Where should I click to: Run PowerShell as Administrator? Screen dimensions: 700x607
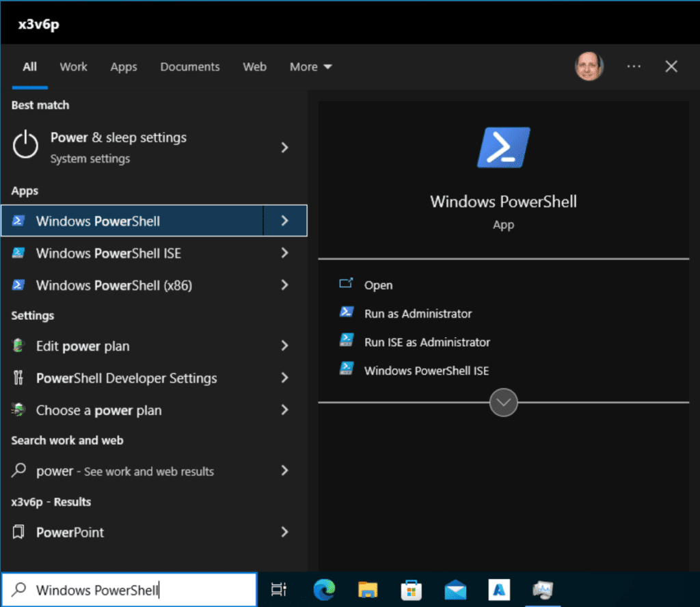click(418, 314)
